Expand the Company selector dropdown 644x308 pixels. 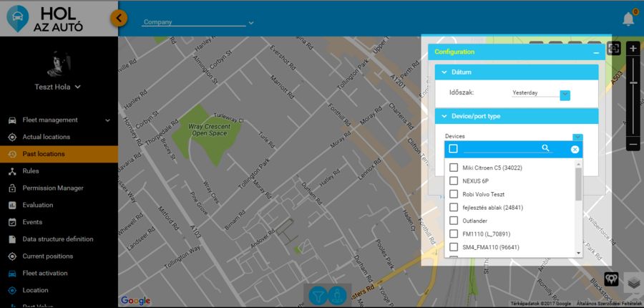pyautogui.click(x=250, y=22)
